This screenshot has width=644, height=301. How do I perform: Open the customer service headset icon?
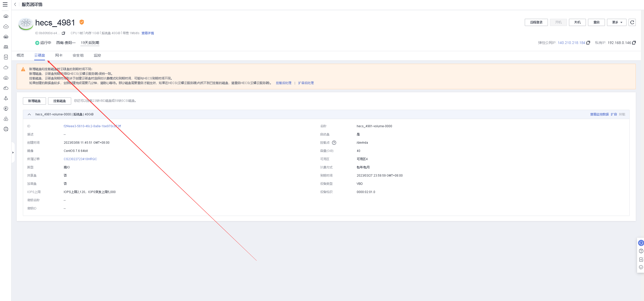641,243
